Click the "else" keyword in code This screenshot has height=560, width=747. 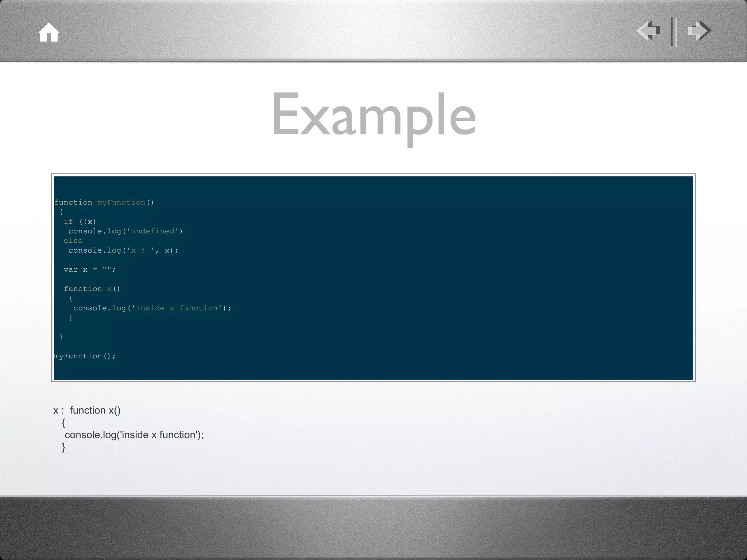point(73,241)
